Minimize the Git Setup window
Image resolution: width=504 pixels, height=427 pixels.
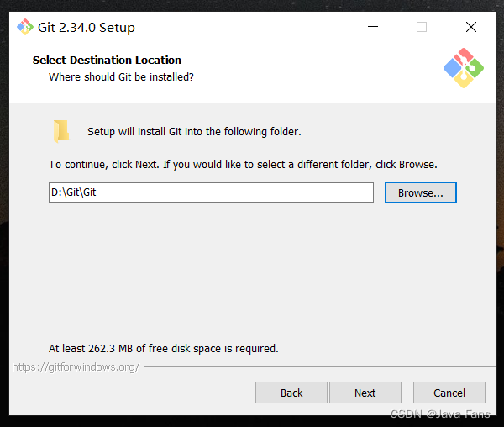(373, 27)
